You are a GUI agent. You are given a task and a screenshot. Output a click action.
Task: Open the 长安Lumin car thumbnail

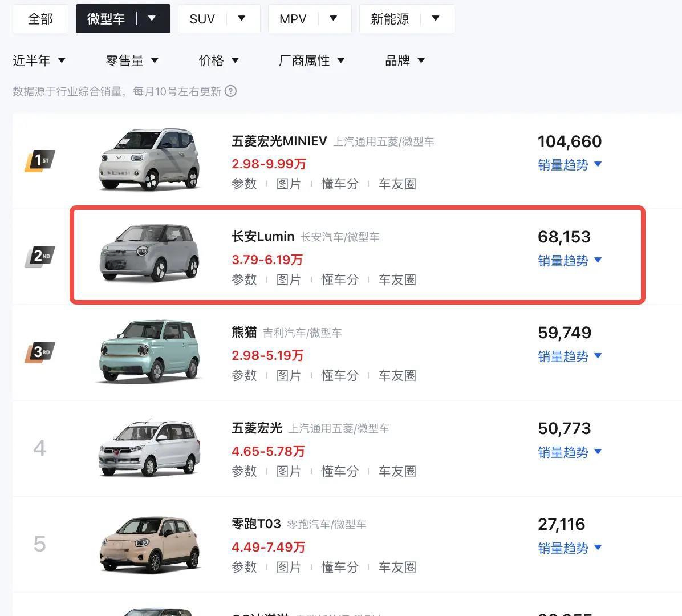pyautogui.click(x=149, y=253)
